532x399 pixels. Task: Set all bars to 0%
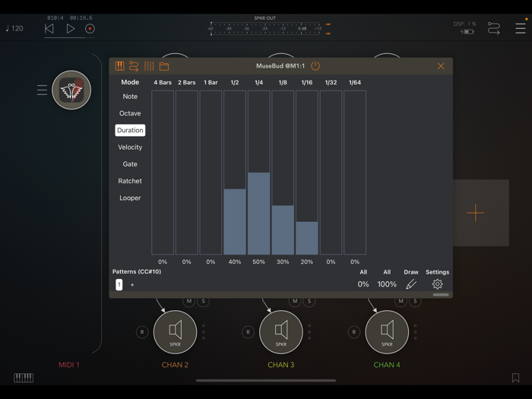pos(363,284)
